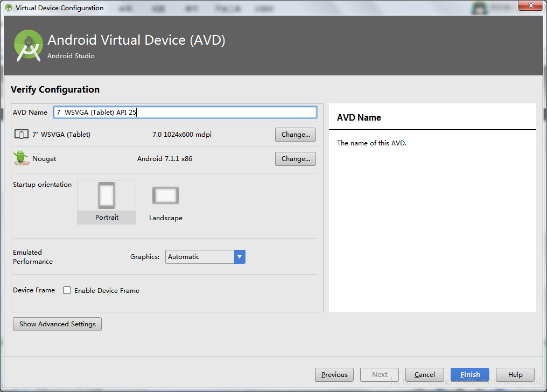Screen dimensions: 547x392
Task: Click the Cancel button
Action: [x=425, y=375]
